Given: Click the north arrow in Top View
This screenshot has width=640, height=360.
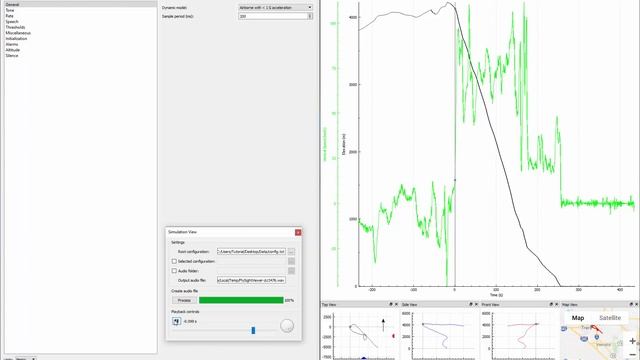Looking at the screenshot, I should [383, 325].
